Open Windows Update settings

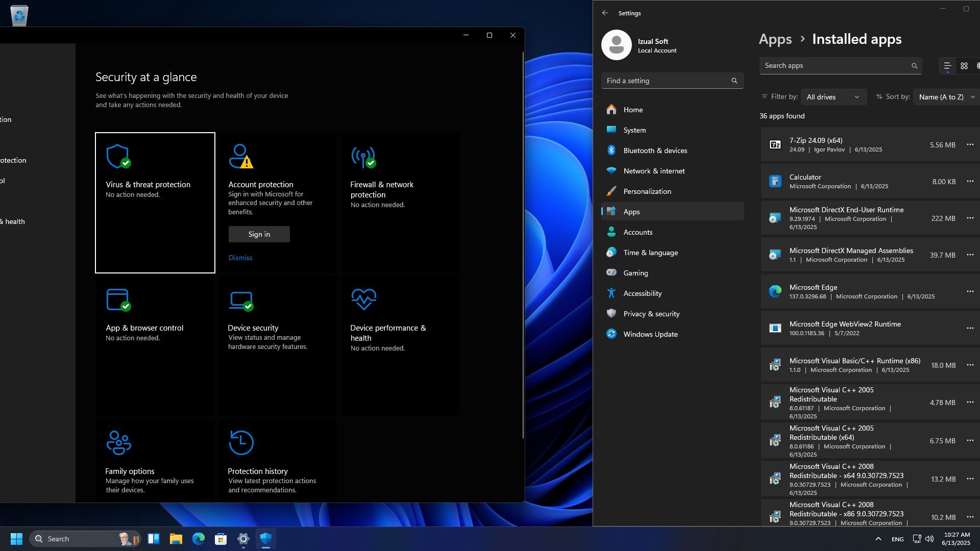click(x=672, y=334)
